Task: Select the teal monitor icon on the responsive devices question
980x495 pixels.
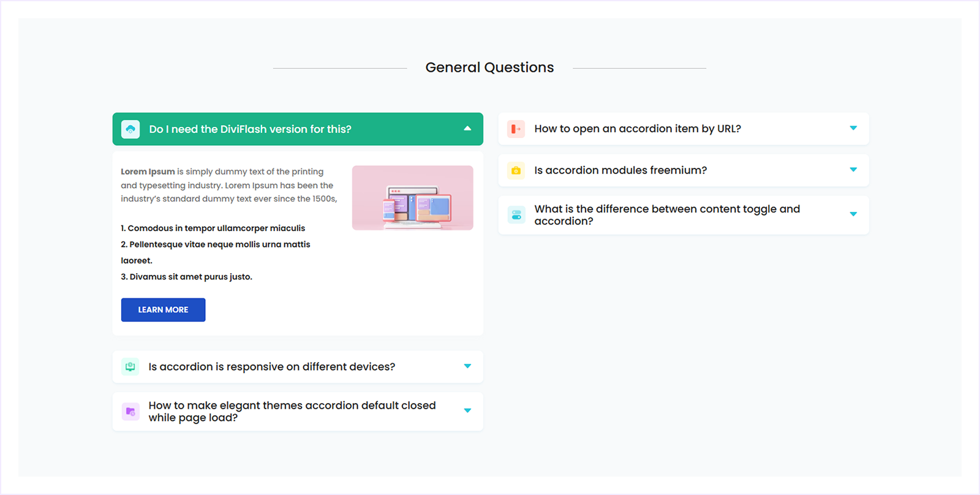Action: [x=130, y=366]
